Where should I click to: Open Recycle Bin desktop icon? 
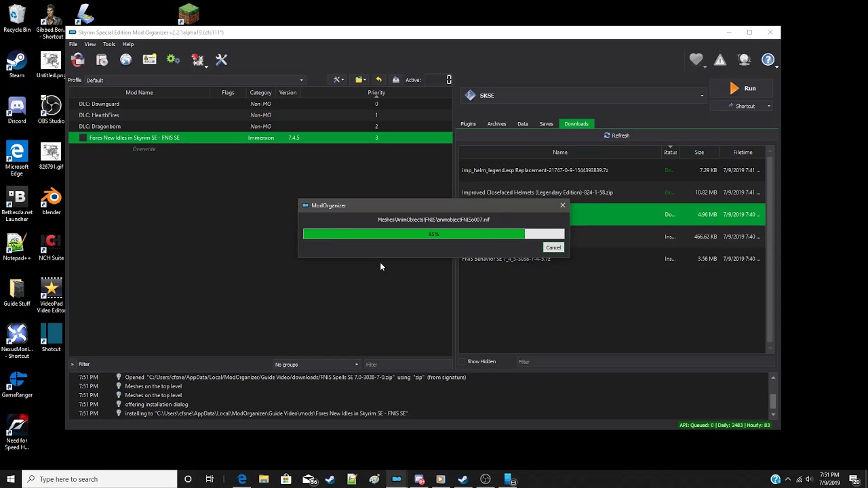click(x=17, y=19)
